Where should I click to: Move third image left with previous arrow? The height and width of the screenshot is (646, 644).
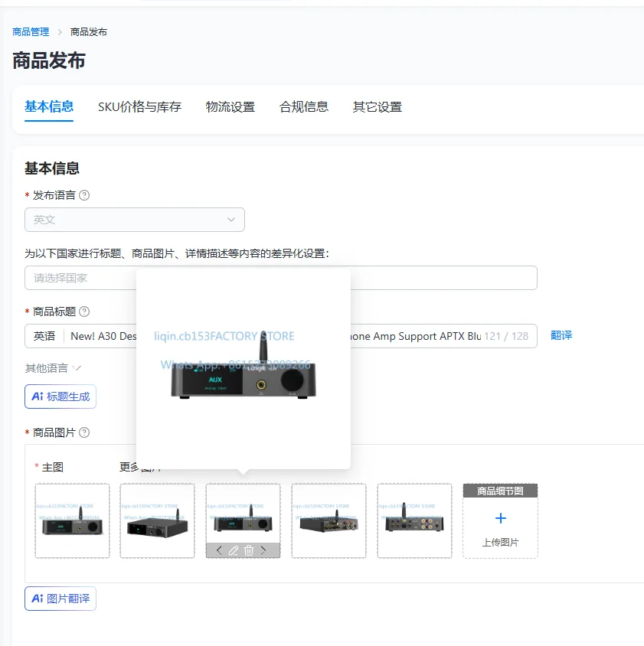pyautogui.click(x=219, y=550)
